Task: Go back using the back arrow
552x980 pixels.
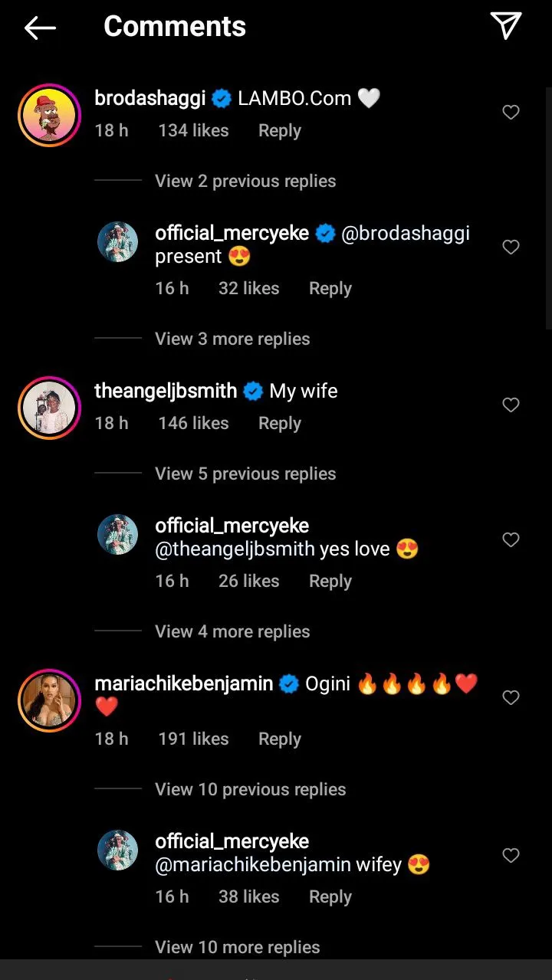Action: click(40, 28)
